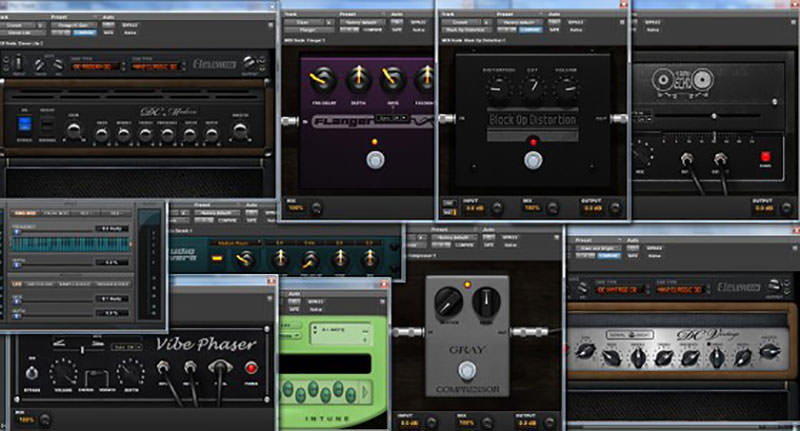Turn the Input knob below Black Op Distortion
The width and height of the screenshot is (800, 431).
(497, 208)
